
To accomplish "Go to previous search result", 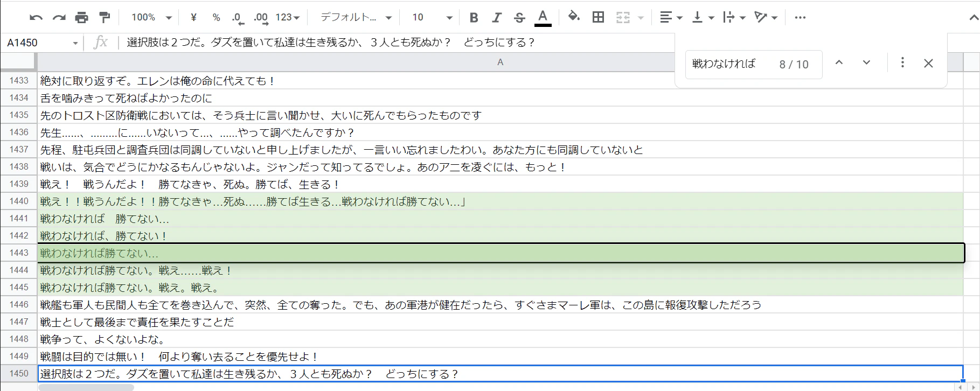I will coord(839,62).
